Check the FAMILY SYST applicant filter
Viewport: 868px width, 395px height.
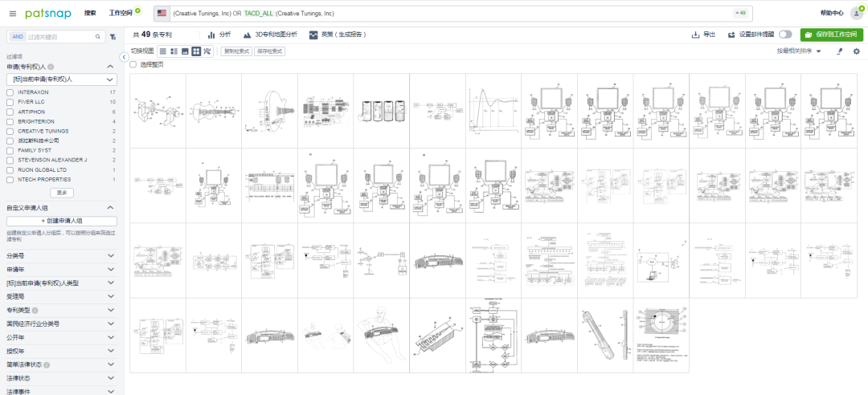(x=10, y=150)
